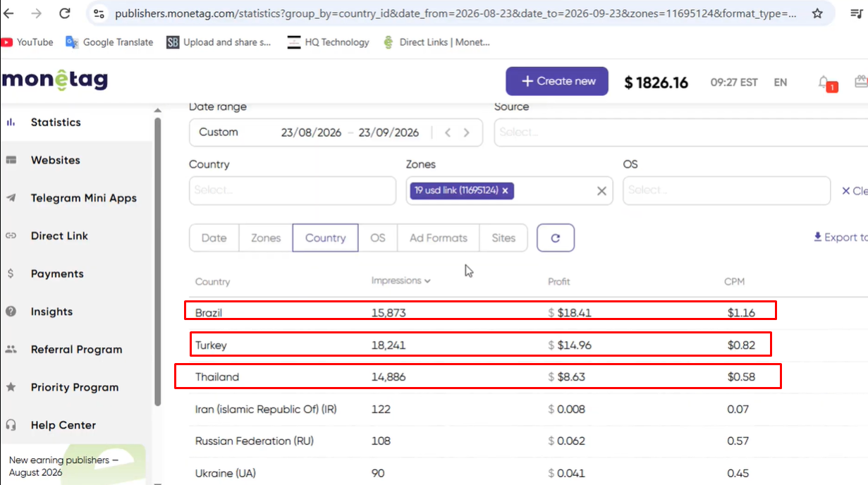Screen dimensions: 868x485
Task: Click the Create new button
Action: coord(557,81)
